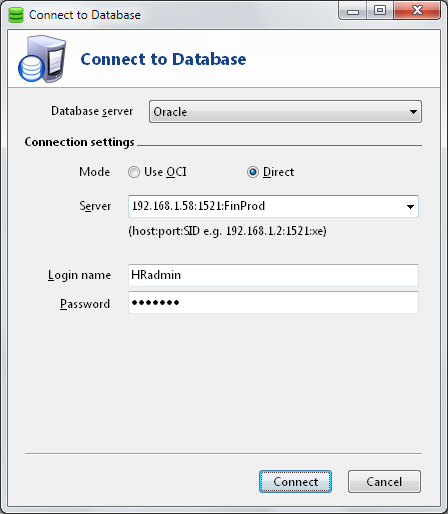
Task: Click the host:port:SID example hint text
Action: [x=227, y=231]
